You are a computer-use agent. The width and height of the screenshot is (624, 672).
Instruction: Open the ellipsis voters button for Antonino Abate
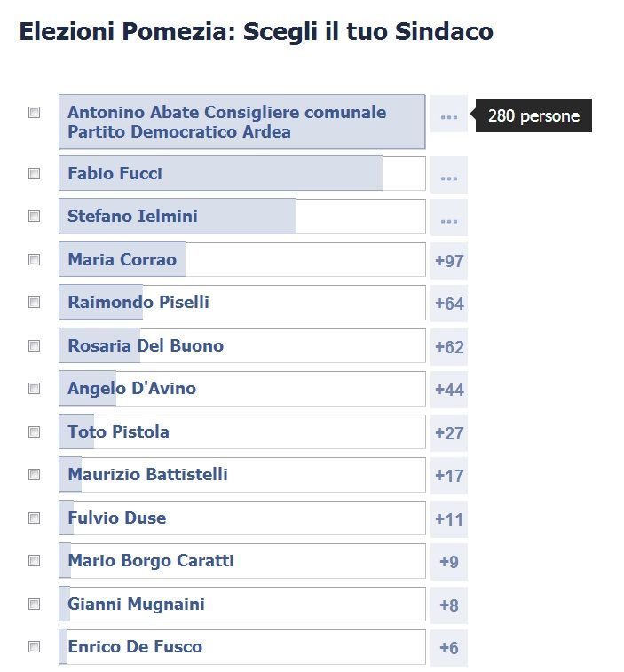[x=449, y=114]
